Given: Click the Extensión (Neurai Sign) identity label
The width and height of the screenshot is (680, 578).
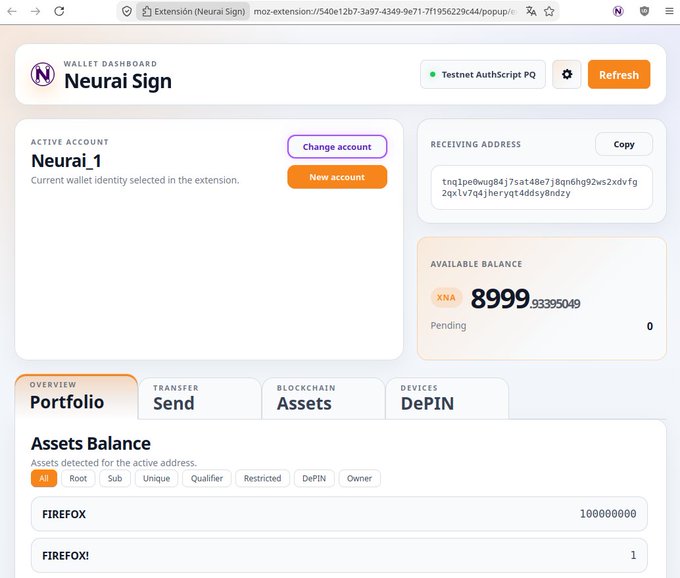Looking at the screenshot, I should click(x=193, y=11).
